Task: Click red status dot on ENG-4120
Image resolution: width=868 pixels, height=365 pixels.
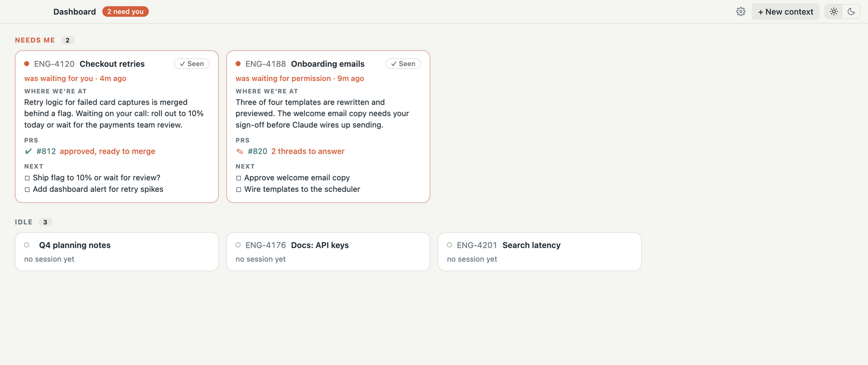Action: 27,64
